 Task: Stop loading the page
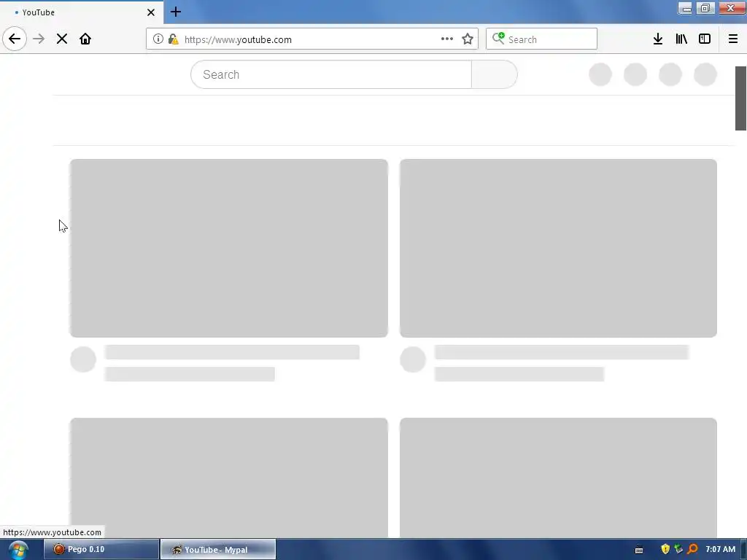tap(62, 39)
